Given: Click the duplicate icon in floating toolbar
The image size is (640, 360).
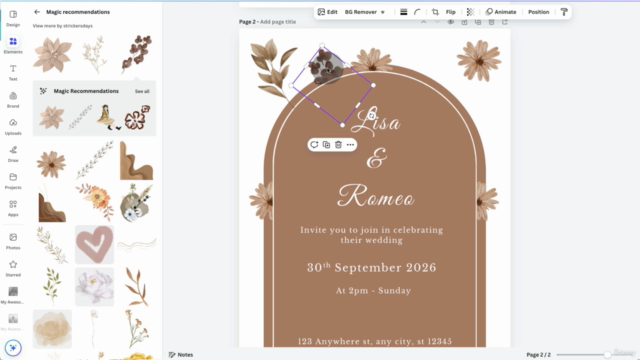Looking at the screenshot, I should coord(326,144).
